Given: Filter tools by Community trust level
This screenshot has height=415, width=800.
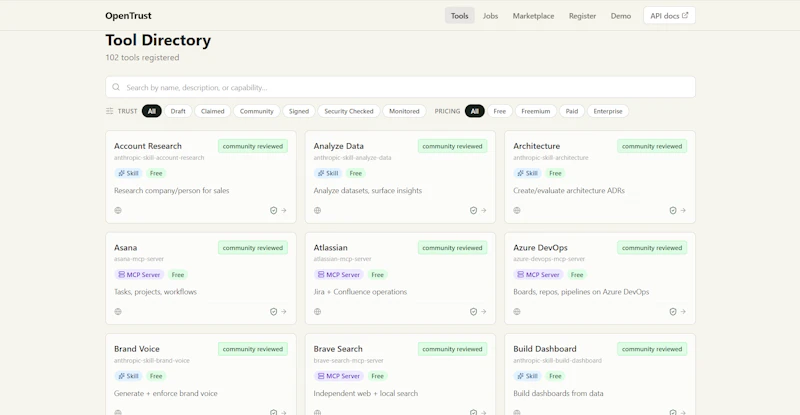Looking at the screenshot, I should (x=257, y=111).
